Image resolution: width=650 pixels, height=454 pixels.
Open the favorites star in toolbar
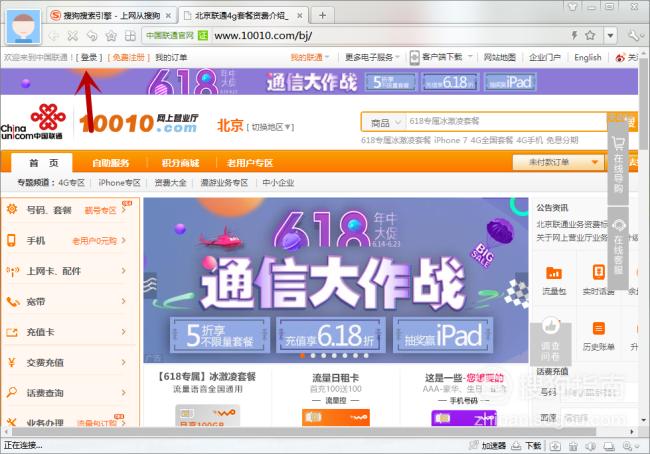click(111, 36)
